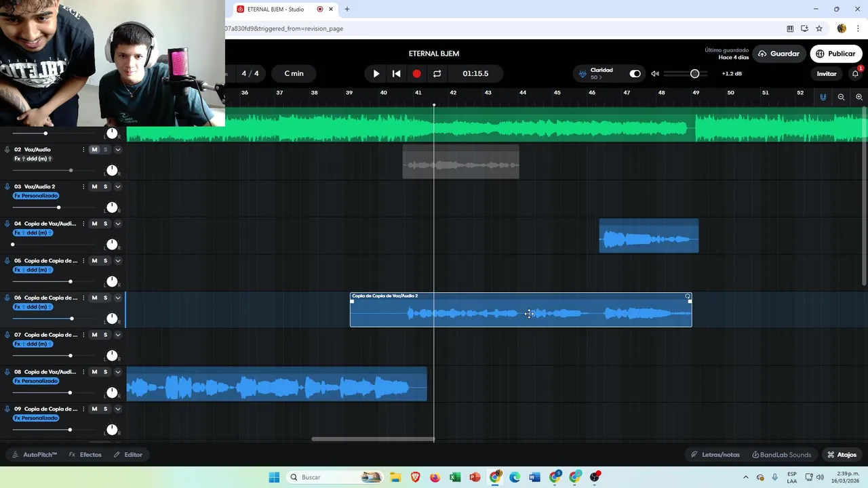The width and height of the screenshot is (868, 488).
Task: Solo track 08 Copia de Voz/Audi
Action: (x=105, y=372)
